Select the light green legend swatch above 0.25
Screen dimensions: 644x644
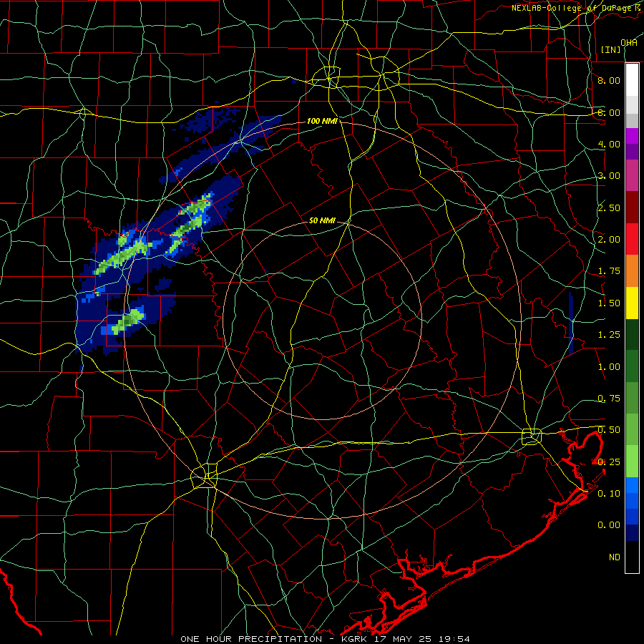pyautogui.click(x=632, y=462)
